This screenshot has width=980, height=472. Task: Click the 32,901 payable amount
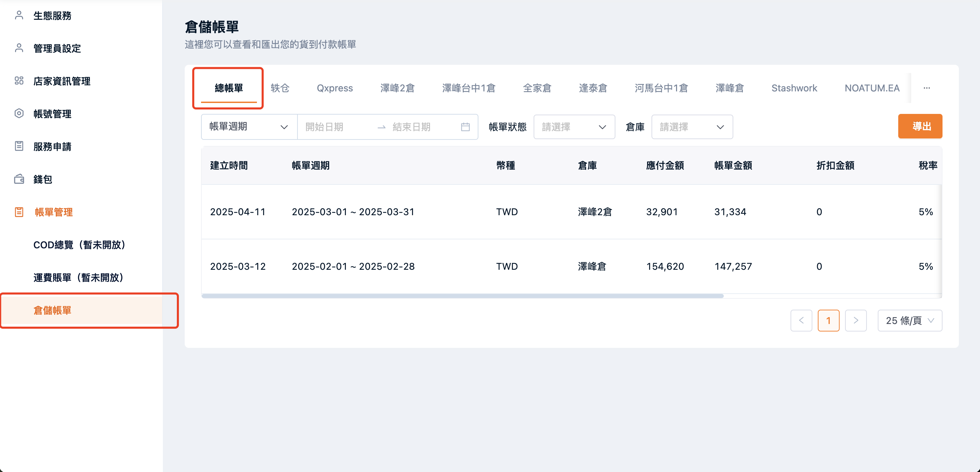(x=662, y=212)
